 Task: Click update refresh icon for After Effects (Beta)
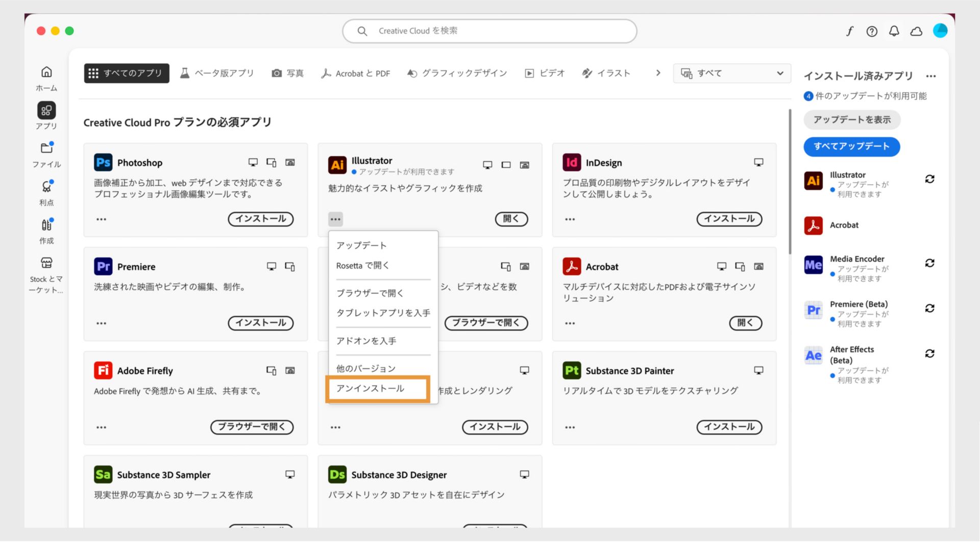click(929, 354)
